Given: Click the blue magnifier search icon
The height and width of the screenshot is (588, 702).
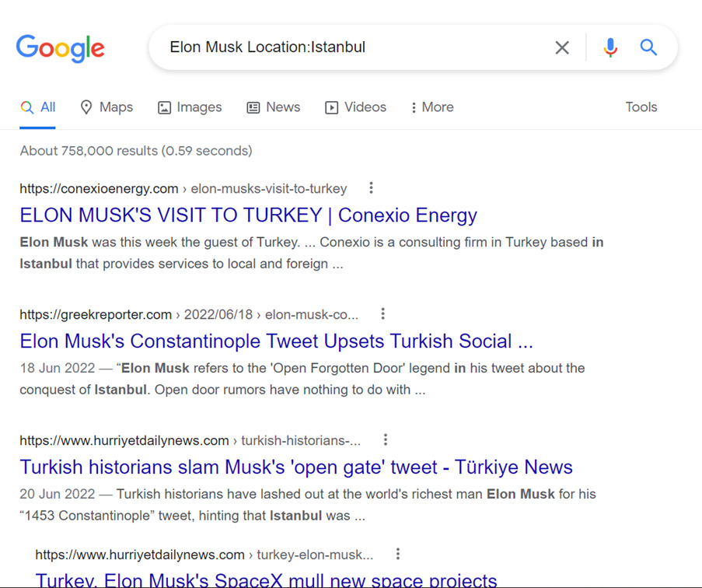Looking at the screenshot, I should point(648,48).
